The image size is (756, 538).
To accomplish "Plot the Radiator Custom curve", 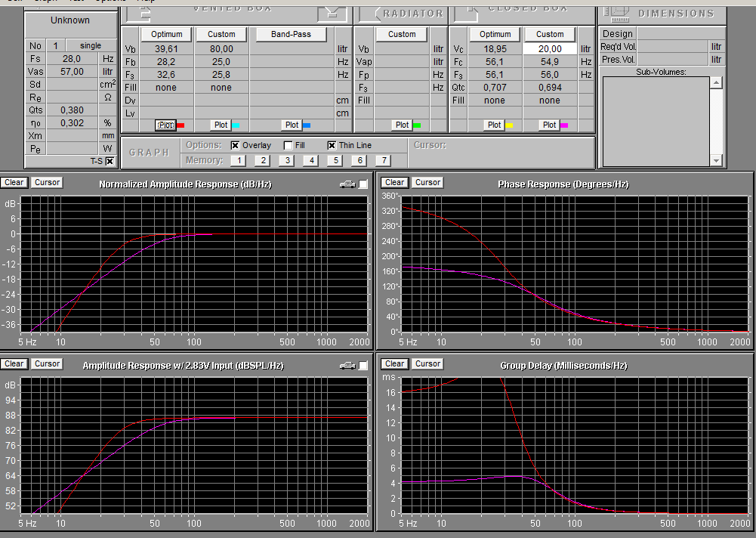I will [402, 125].
